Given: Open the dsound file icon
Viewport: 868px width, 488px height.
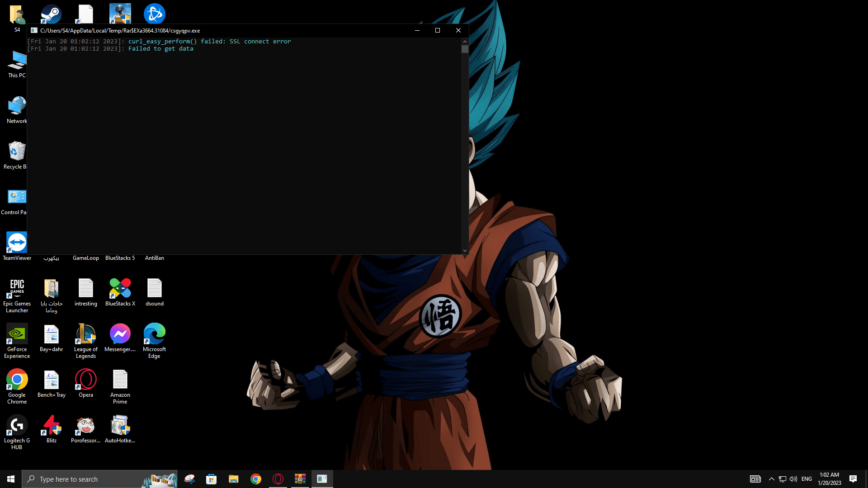Looking at the screenshot, I should coord(155,292).
